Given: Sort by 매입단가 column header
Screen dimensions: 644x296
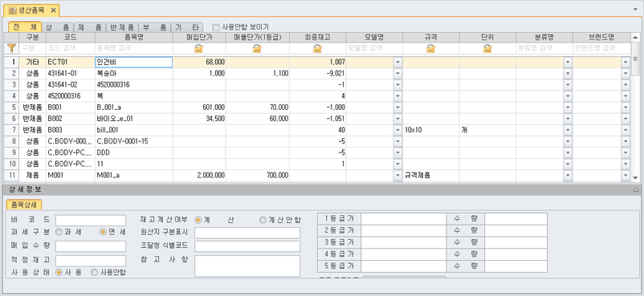Looking at the screenshot, I should (x=199, y=38).
